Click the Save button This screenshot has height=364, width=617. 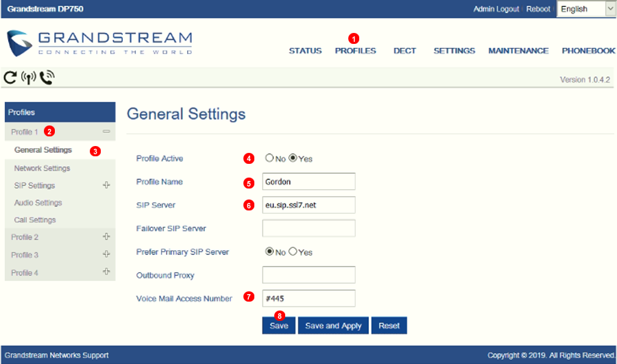[278, 326]
